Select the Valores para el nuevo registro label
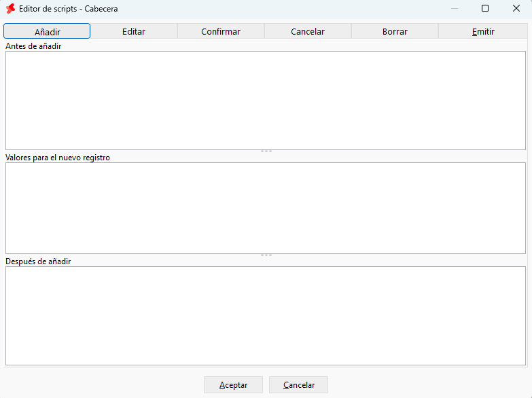Screen dimensions: 532x398 [x=58, y=158]
